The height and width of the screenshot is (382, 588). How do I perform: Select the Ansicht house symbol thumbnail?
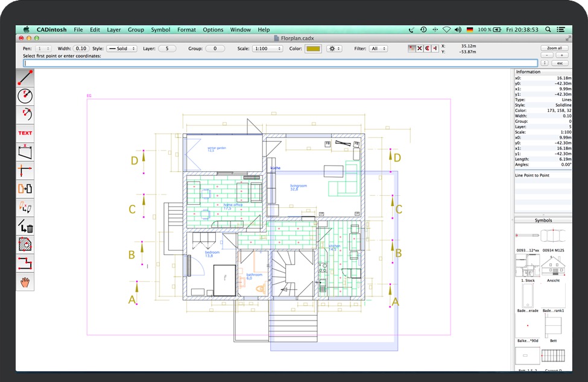click(x=554, y=266)
